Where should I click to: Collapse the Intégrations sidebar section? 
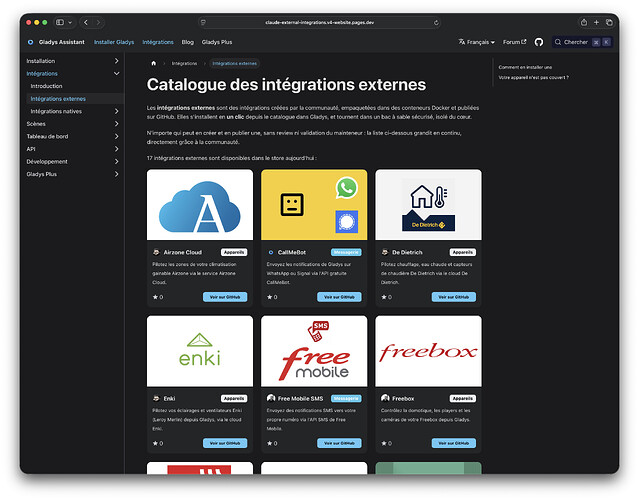click(117, 73)
